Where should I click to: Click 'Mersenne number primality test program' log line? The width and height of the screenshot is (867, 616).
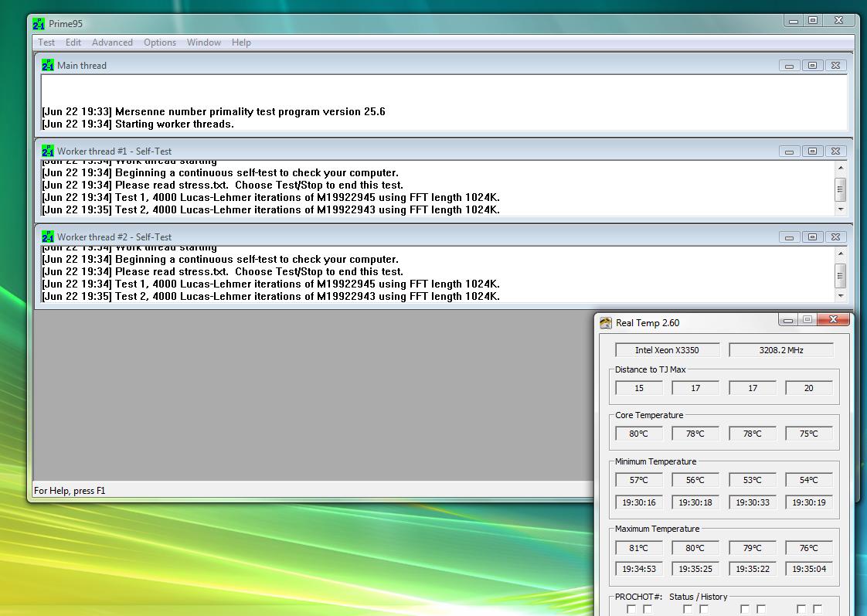click(x=213, y=112)
